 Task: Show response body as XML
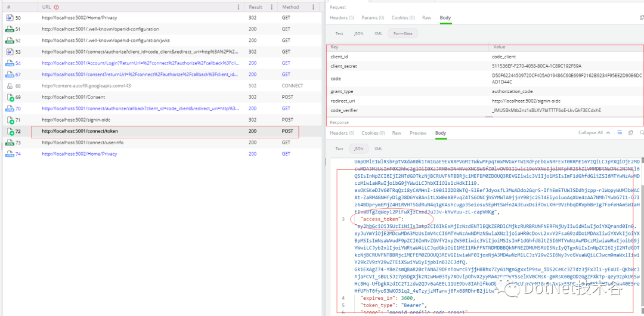[378, 148]
